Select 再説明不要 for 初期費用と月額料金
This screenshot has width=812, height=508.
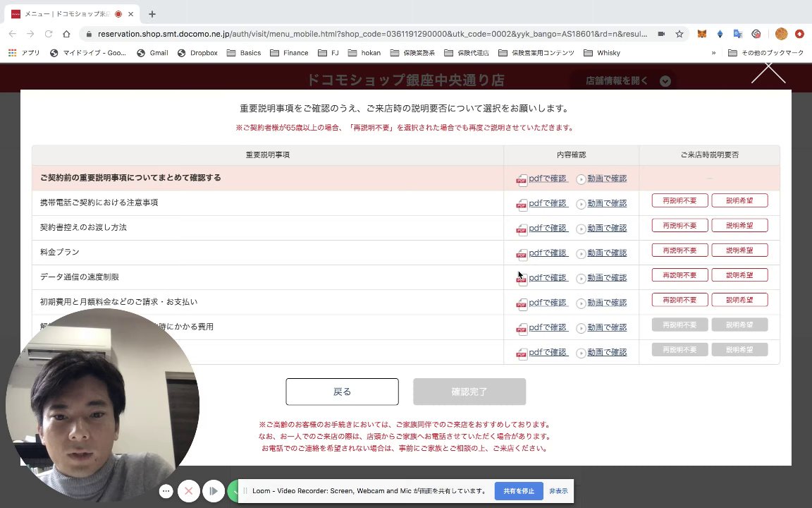[x=679, y=300]
